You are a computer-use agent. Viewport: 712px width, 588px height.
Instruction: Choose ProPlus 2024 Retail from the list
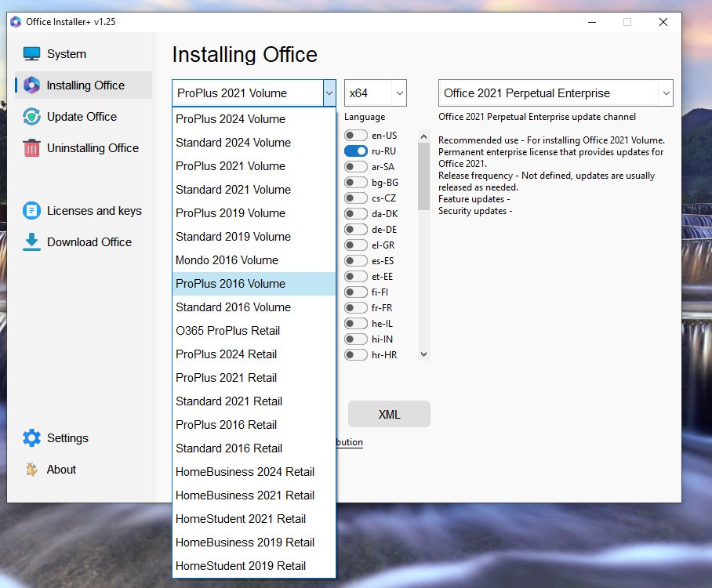(254, 354)
